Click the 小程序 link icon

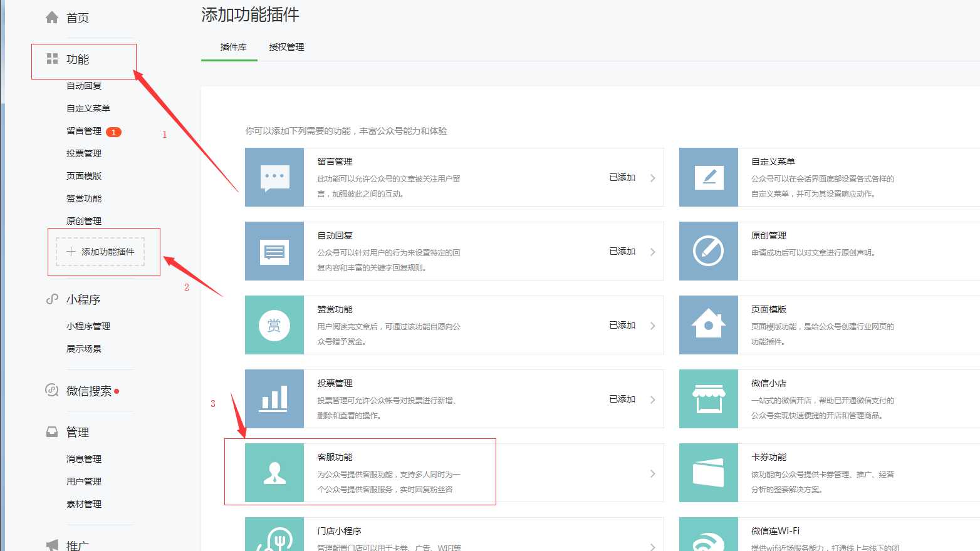(52, 299)
